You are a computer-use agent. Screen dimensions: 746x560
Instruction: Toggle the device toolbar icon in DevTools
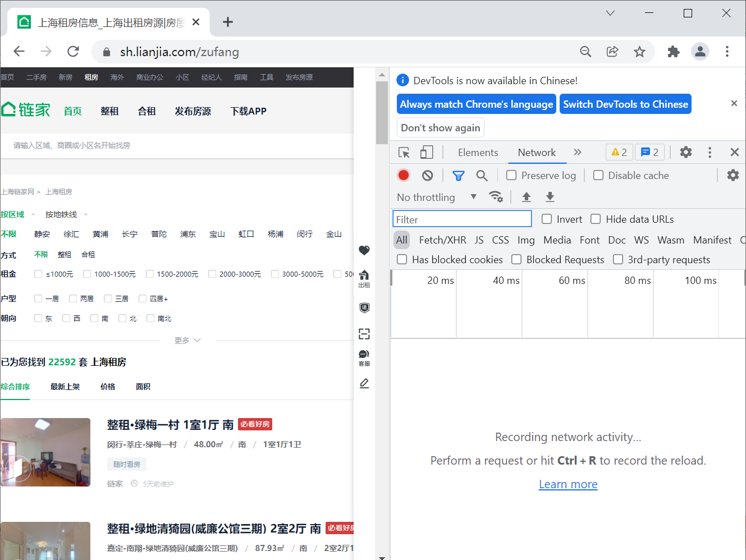click(427, 152)
